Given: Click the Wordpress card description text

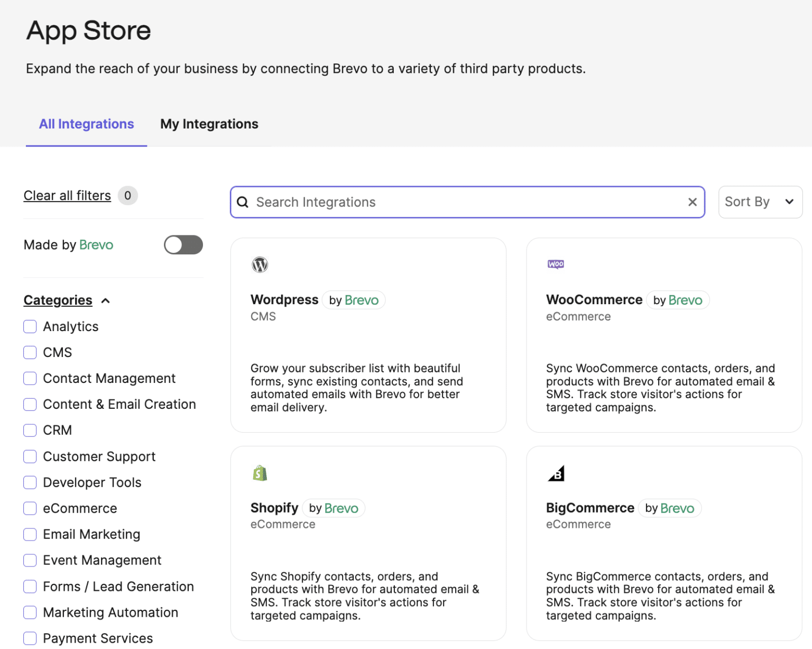Looking at the screenshot, I should click(x=357, y=388).
